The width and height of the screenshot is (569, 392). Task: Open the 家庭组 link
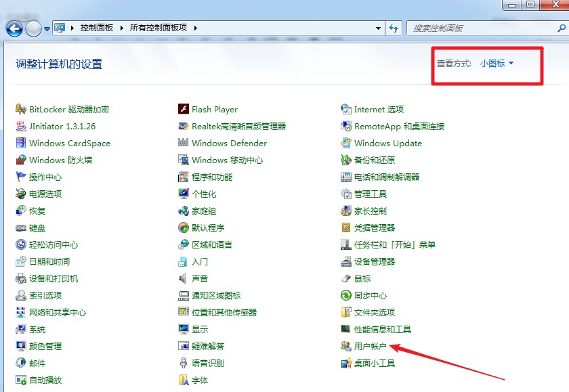(x=204, y=211)
